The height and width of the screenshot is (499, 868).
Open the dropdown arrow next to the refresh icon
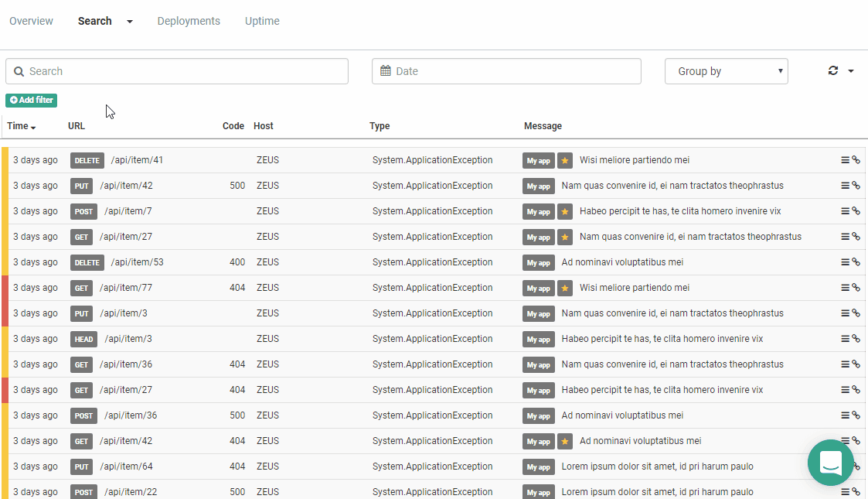(851, 70)
